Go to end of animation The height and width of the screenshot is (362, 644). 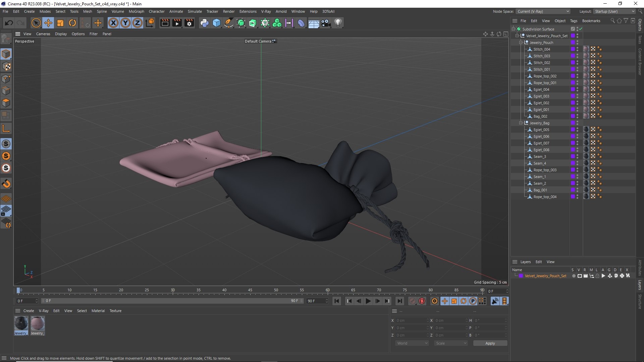tap(399, 301)
